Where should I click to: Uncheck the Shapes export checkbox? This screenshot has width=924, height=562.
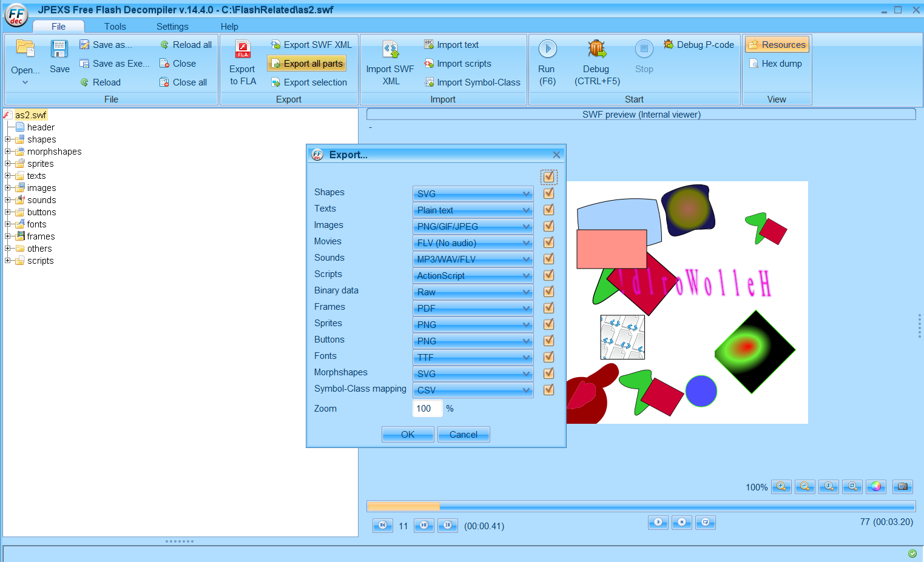click(549, 193)
